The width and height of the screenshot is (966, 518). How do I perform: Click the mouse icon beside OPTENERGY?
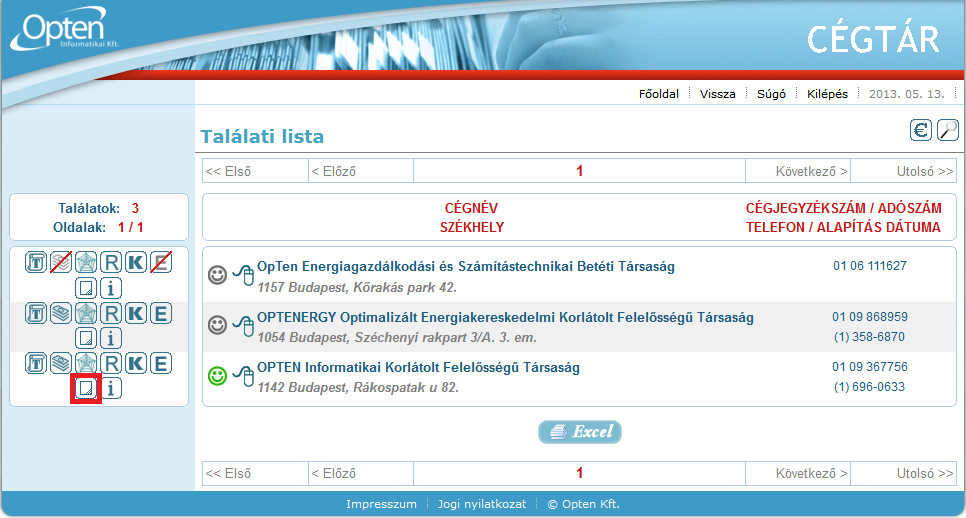(x=244, y=326)
